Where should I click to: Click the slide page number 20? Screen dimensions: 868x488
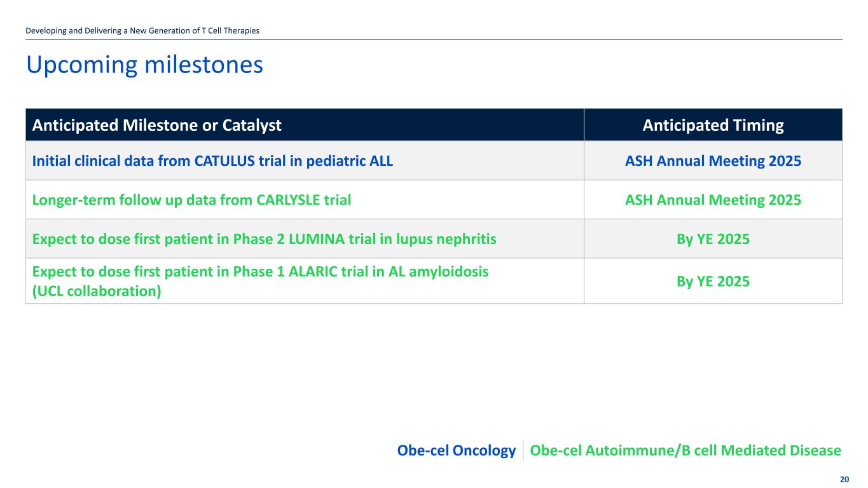(844, 479)
